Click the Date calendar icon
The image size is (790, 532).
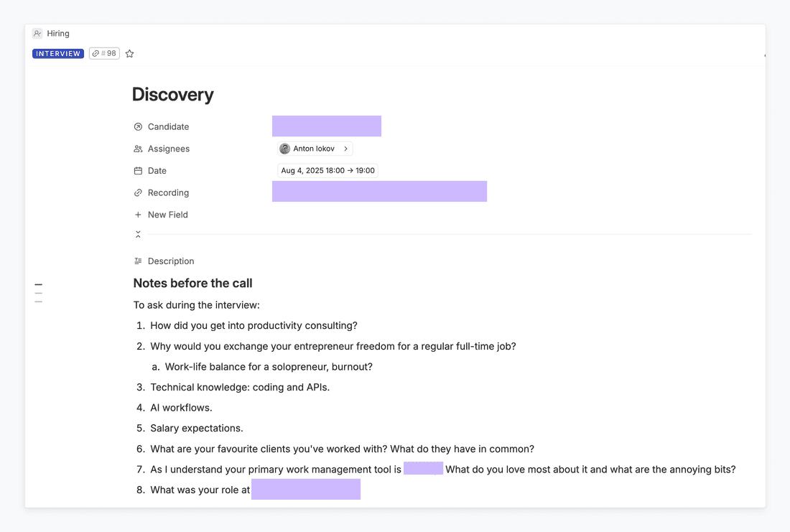point(138,171)
